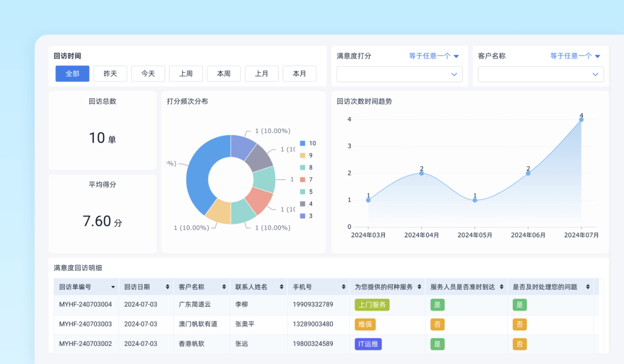Screen dimensions: 624x364
Task: Open 等于任意一个 operator for 客户名称
Action: coord(575,56)
